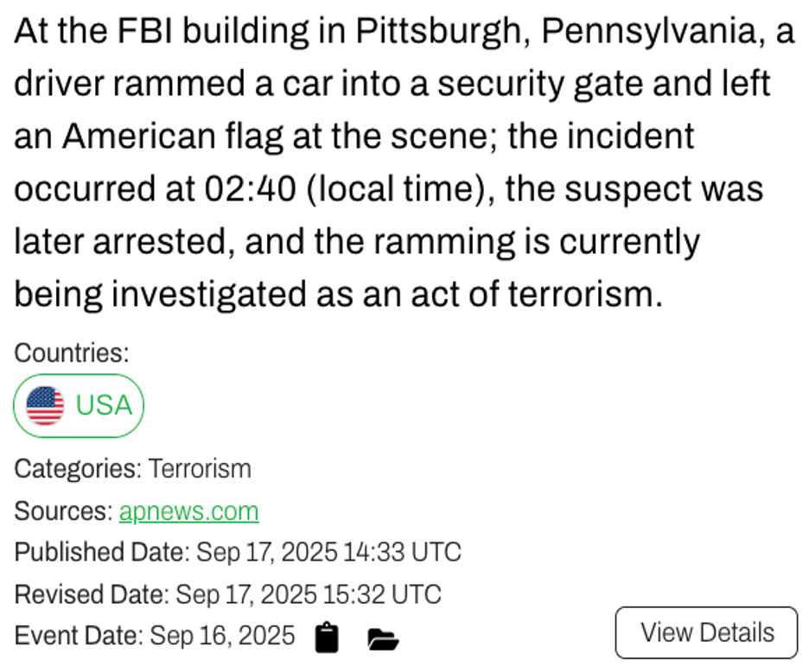Click the clipboard copy icon
809x672 pixels.
[326, 637]
